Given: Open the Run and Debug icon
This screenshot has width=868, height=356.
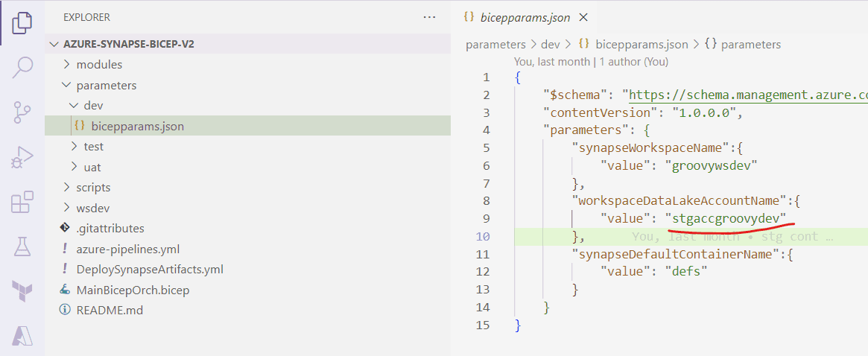Looking at the screenshot, I should click(22, 157).
